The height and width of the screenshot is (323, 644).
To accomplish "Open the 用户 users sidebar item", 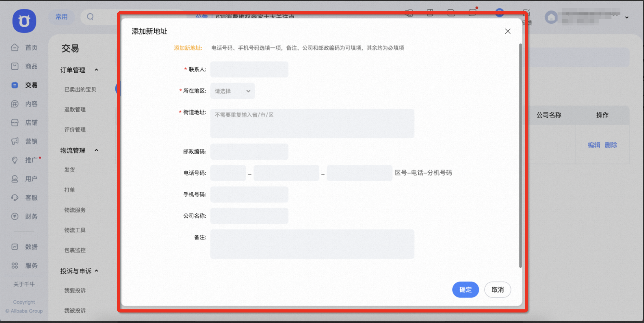I will click(x=24, y=179).
